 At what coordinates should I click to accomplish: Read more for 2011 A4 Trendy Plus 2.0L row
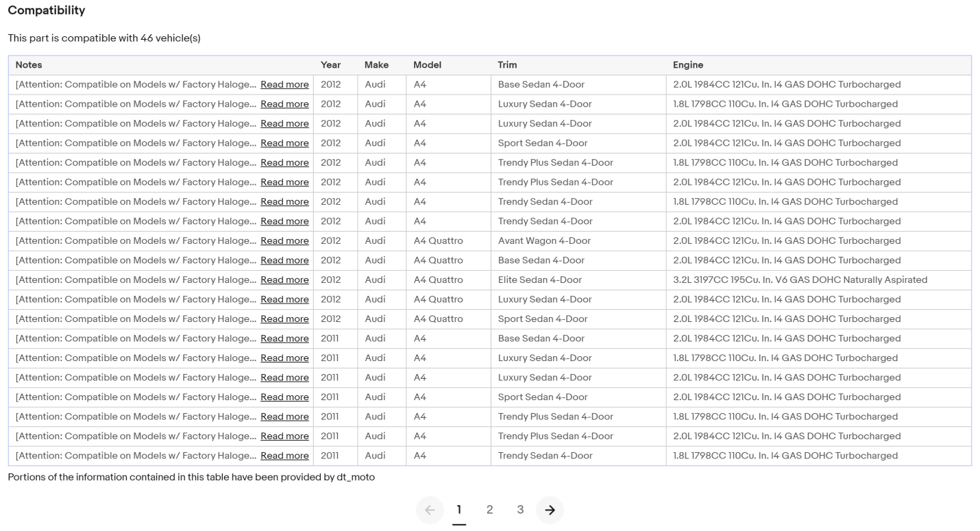point(284,436)
